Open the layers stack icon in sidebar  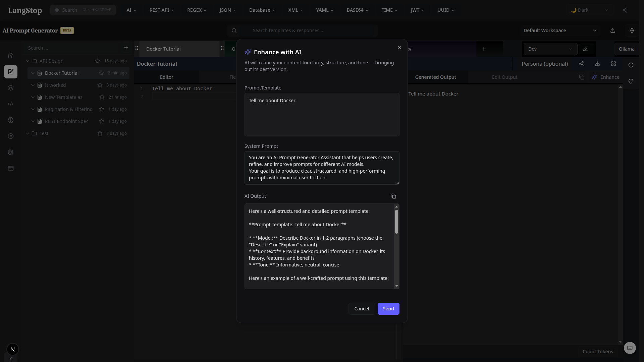tap(11, 88)
